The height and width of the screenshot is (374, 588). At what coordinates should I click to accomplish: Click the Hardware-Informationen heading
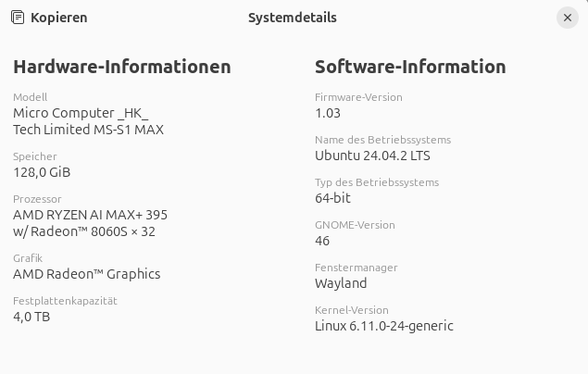[x=121, y=67]
